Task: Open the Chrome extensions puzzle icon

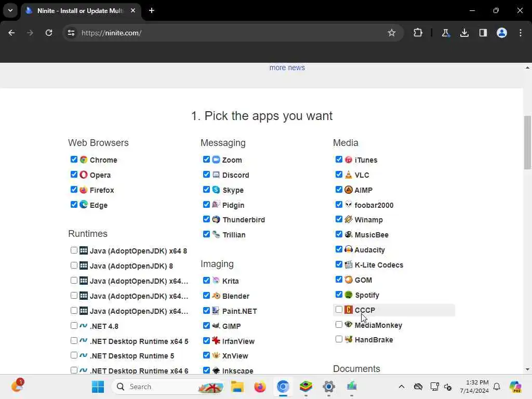Action: click(x=418, y=33)
